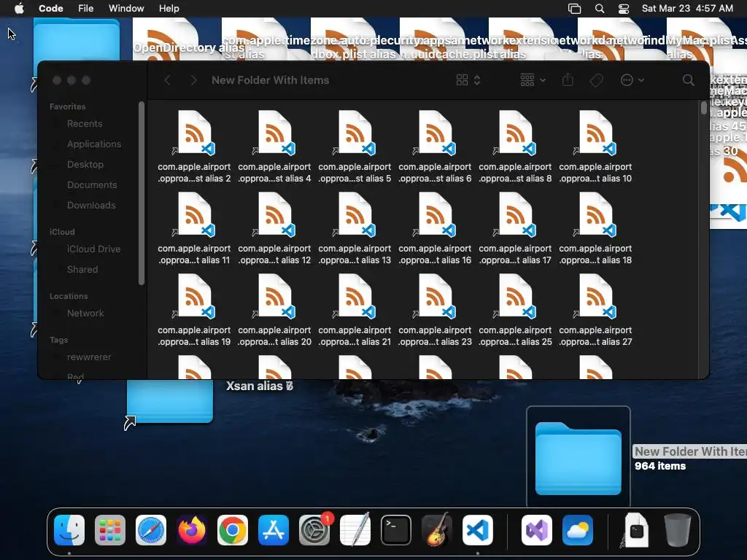
Task: Open the Code menu
Action: [51, 9]
